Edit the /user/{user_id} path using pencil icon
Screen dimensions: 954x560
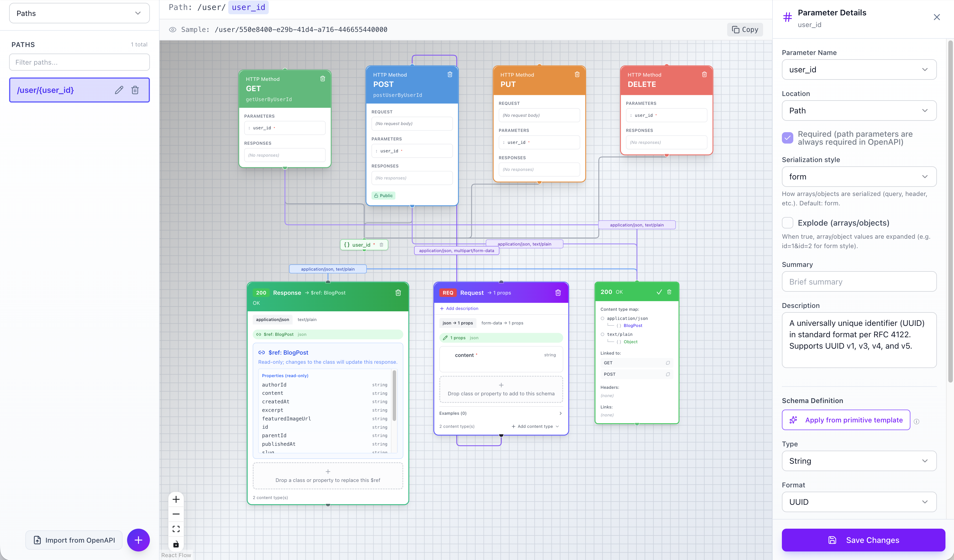(119, 90)
